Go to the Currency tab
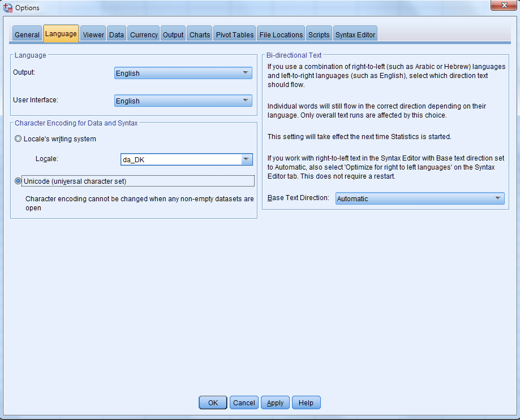The height and width of the screenshot is (420, 520). click(x=144, y=34)
